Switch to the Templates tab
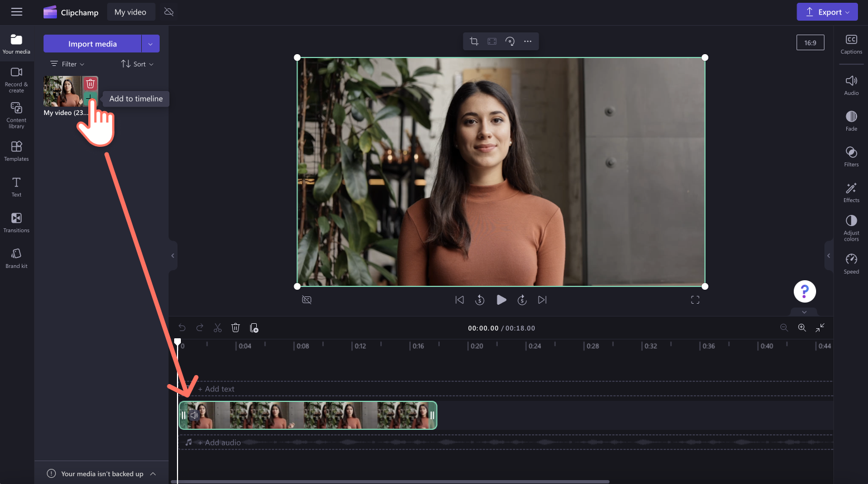This screenshot has width=868, height=484. pyautogui.click(x=17, y=151)
